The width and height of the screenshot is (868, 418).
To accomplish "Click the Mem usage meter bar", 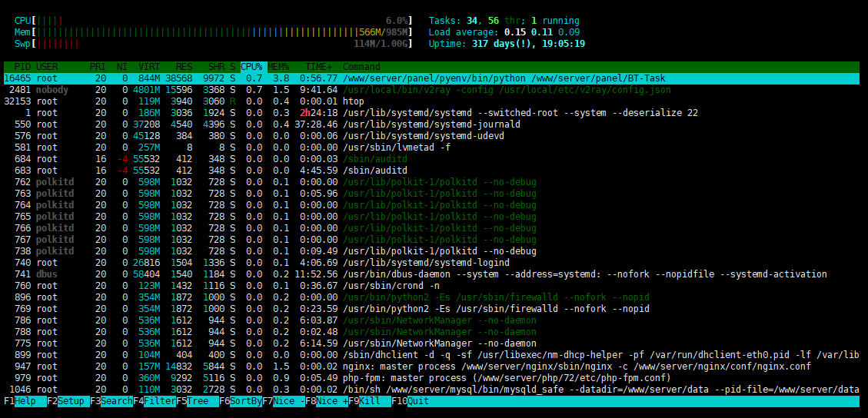I will pos(214,32).
